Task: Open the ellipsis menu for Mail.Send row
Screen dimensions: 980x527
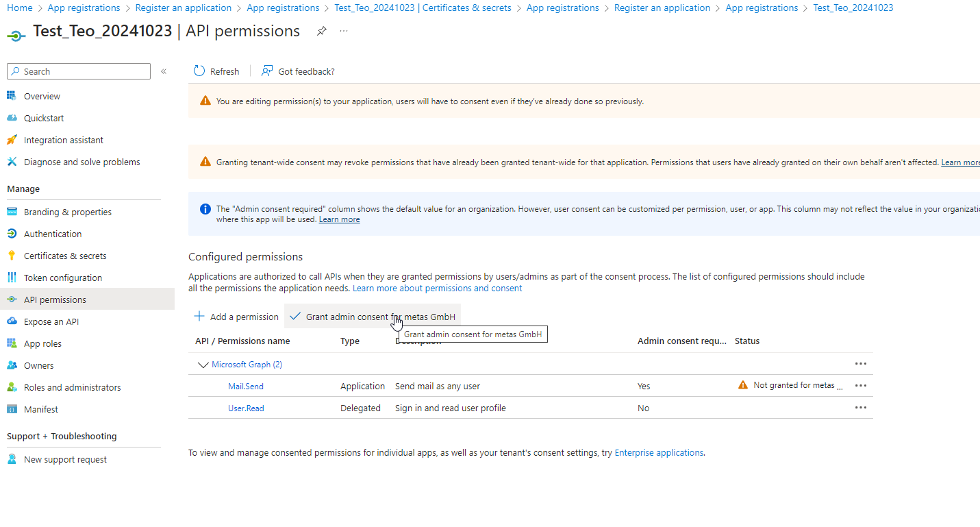Action: click(861, 386)
